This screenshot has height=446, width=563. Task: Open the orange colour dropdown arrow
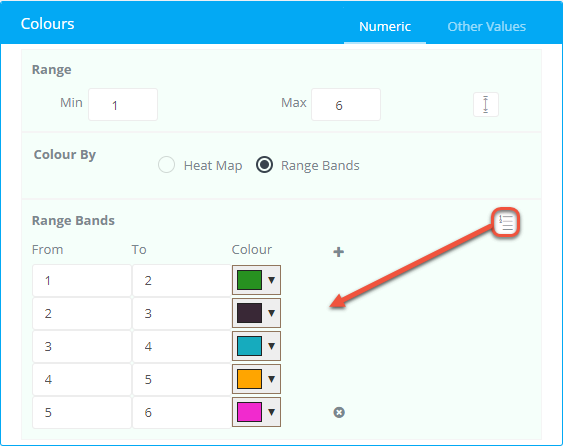click(271, 379)
